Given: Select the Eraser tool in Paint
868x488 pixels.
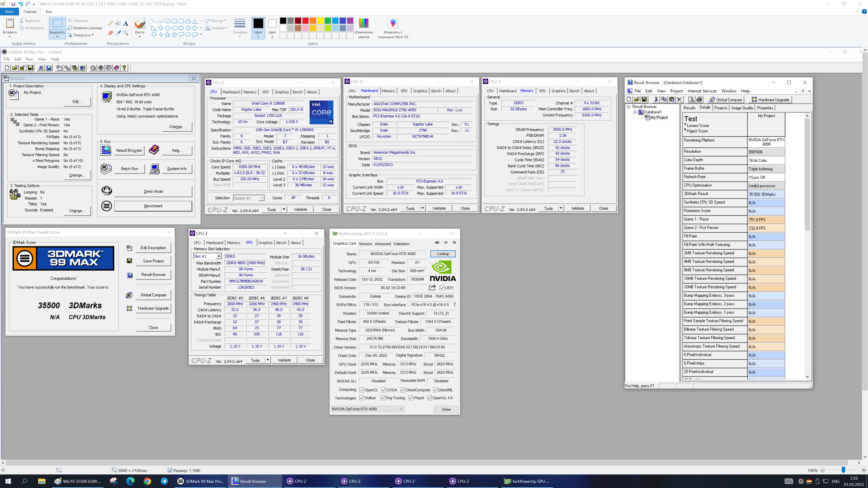Looking at the screenshot, I should point(111,33).
